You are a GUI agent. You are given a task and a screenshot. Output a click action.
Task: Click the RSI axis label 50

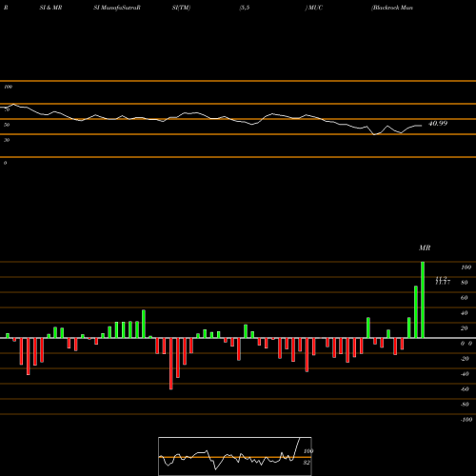point(7,125)
